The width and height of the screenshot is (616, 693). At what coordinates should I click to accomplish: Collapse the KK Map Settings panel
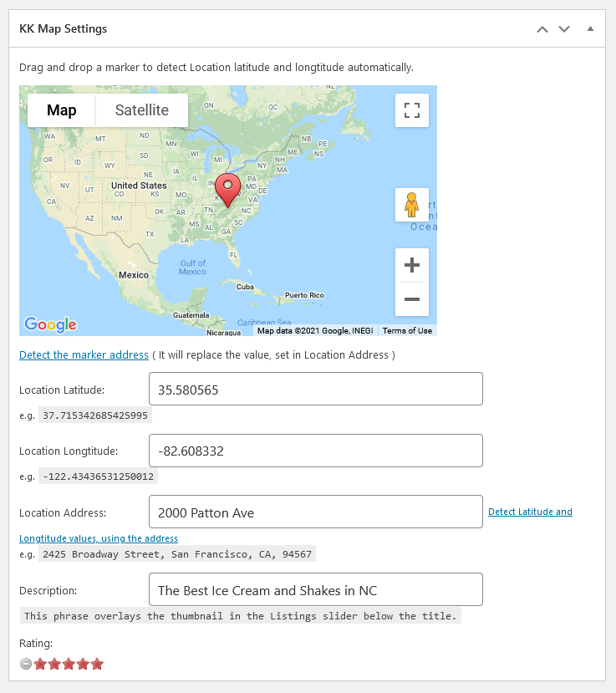[590, 28]
